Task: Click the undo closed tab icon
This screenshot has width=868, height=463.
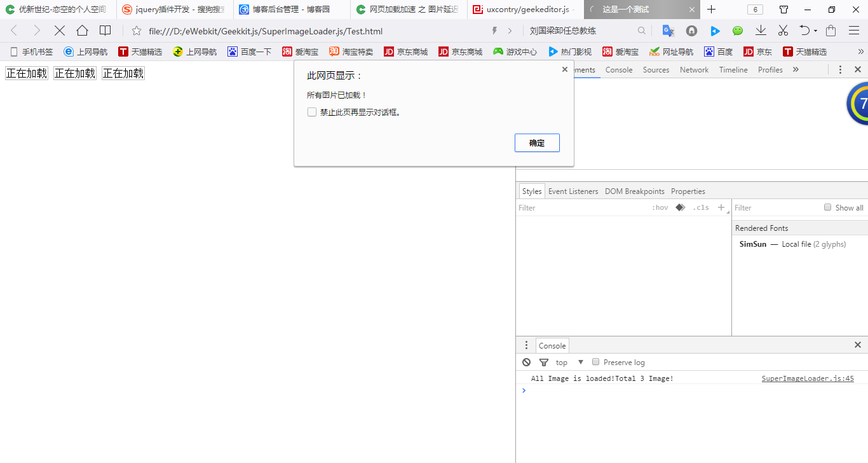Action: pos(804,31)
